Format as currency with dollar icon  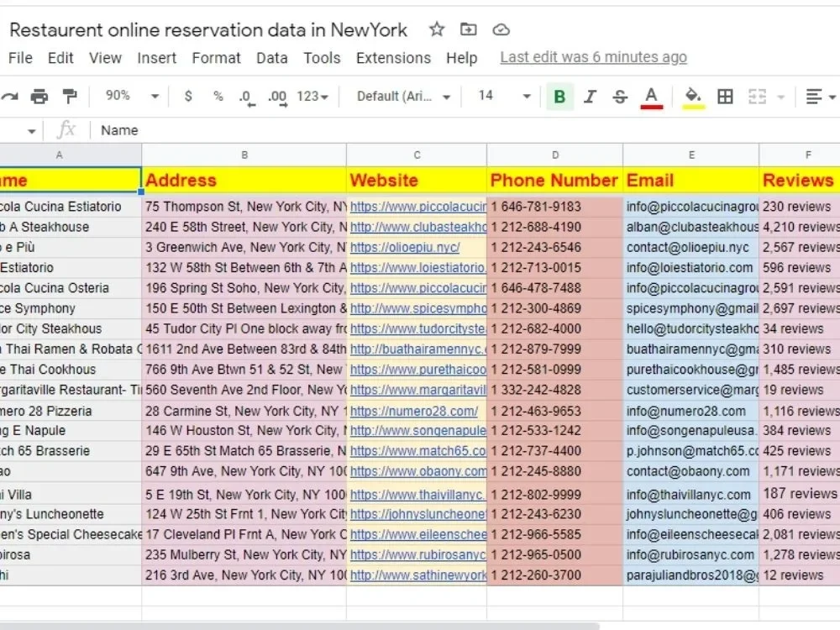(188, 97)
